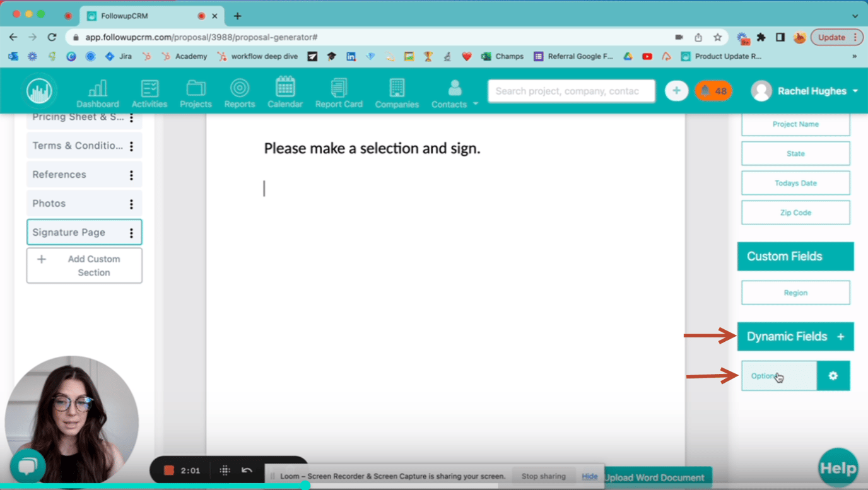Insert the Option dynamic field
The width and height of the screenshot is (868, 490).
click(x=779, y=376)
